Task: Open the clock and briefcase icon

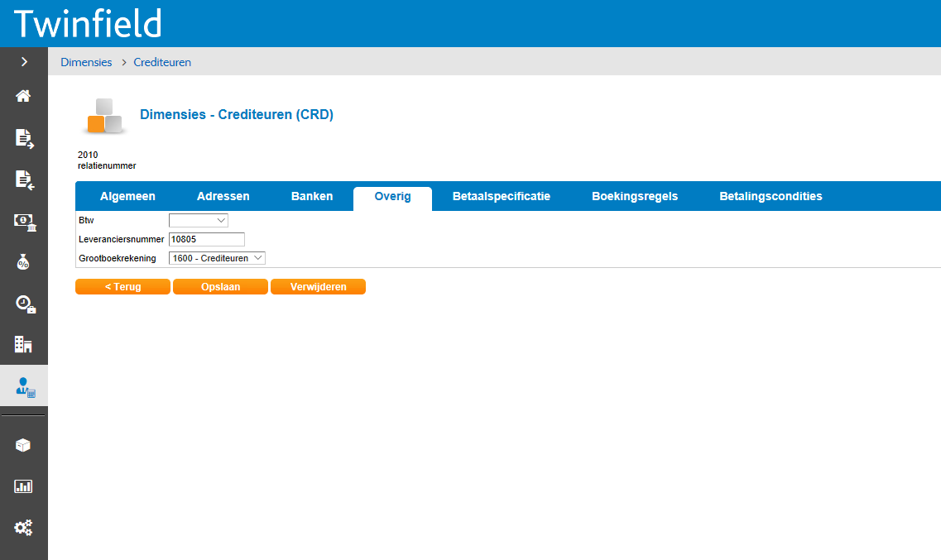Action: pyautogui.click(x=24, y=304)
